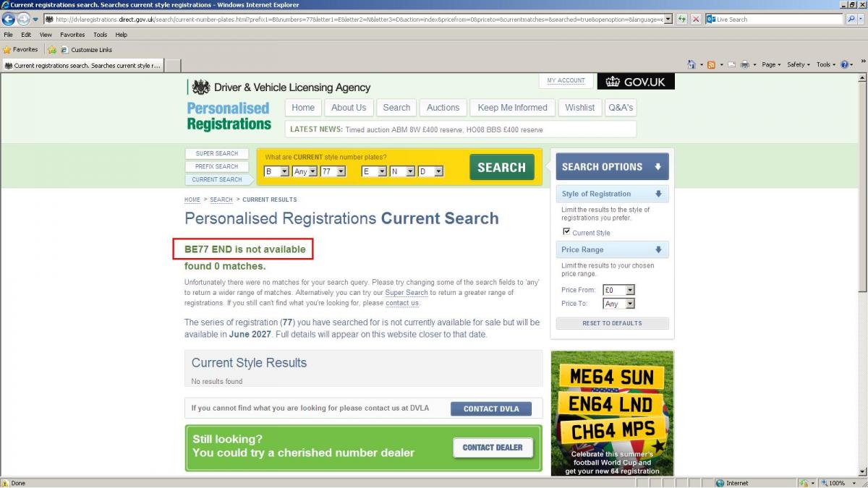Screen dimensions: 868x488
Task: Click the CONTACT DVLA button
Action: pyautogui.click(x=490, y=408)
